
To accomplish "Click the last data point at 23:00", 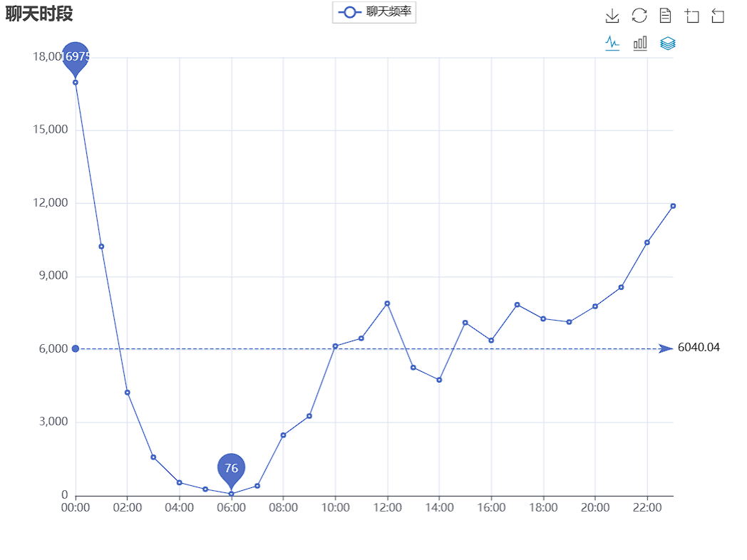I will 673,206.
